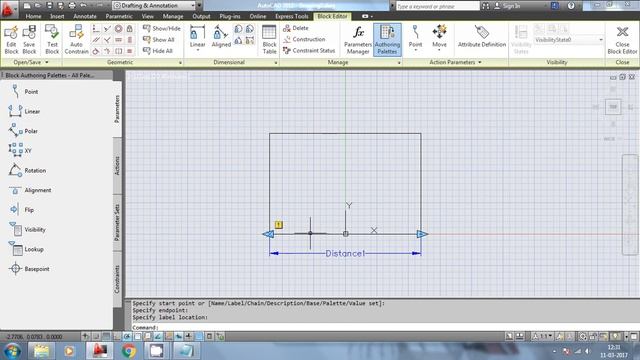The image size is (640, 360).
Task: Choose the XY parameter in the palette
Action: [x=20, y=150]
